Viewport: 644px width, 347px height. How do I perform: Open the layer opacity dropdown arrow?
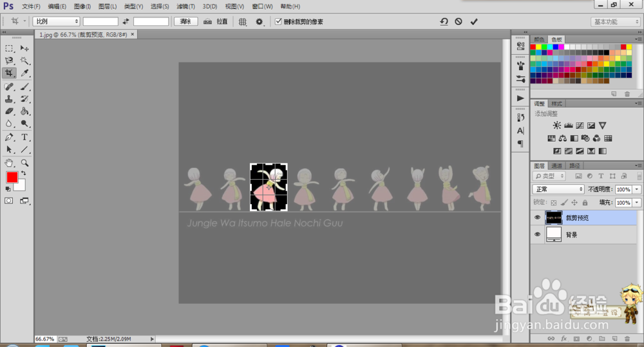pyautogui.click(x=637, y=189)
